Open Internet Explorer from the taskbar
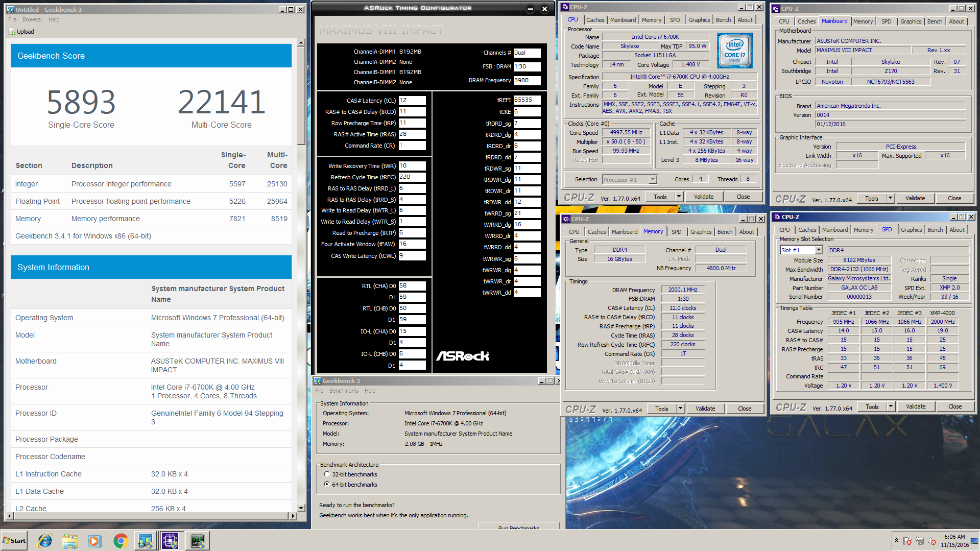This screenshot has height=551, width=980. 45,541
